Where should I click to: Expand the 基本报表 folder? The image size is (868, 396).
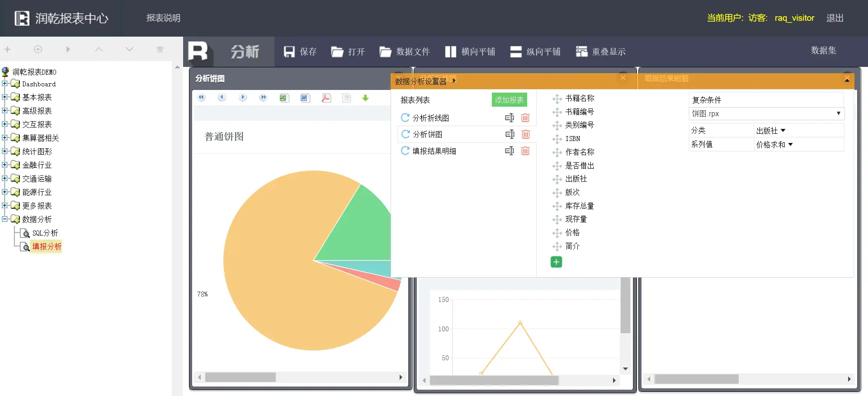[5, 97]
